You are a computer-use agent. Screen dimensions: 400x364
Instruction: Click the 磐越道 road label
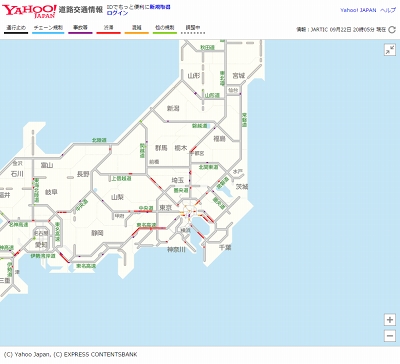pyautogui.click(x=200, y=126)
